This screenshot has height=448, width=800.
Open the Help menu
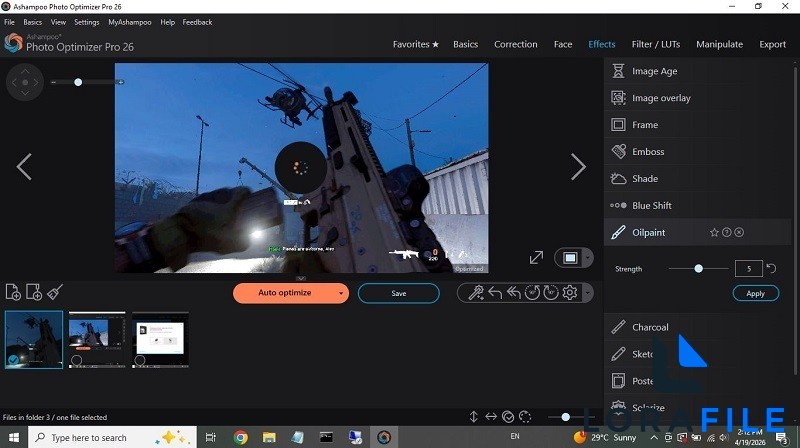167,22
